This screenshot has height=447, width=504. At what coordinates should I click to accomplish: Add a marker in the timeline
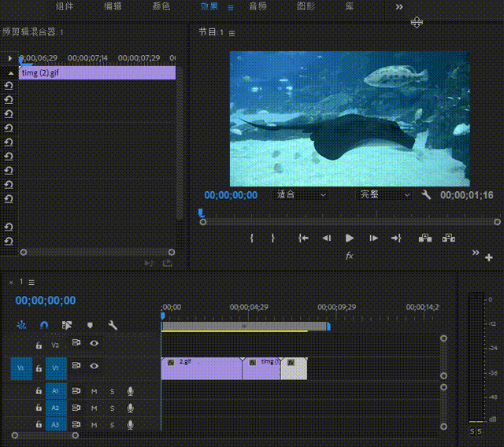point(90,324)
